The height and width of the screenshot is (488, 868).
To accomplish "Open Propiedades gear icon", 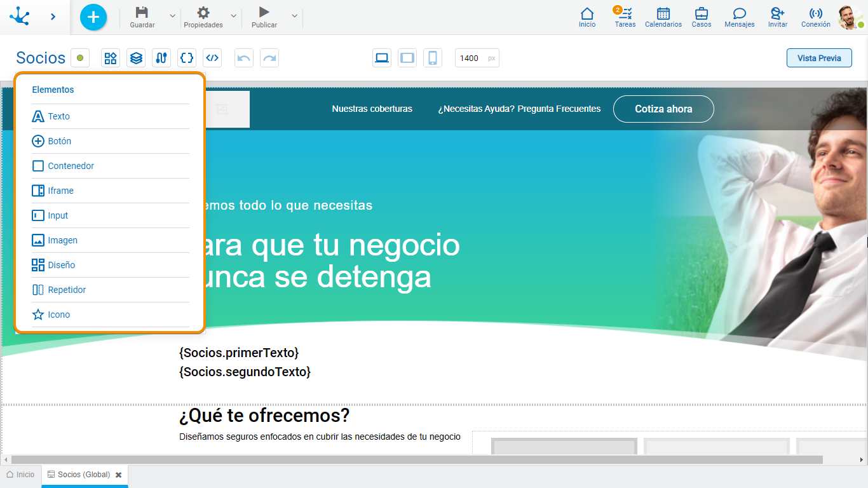I will tap(203, 13).
